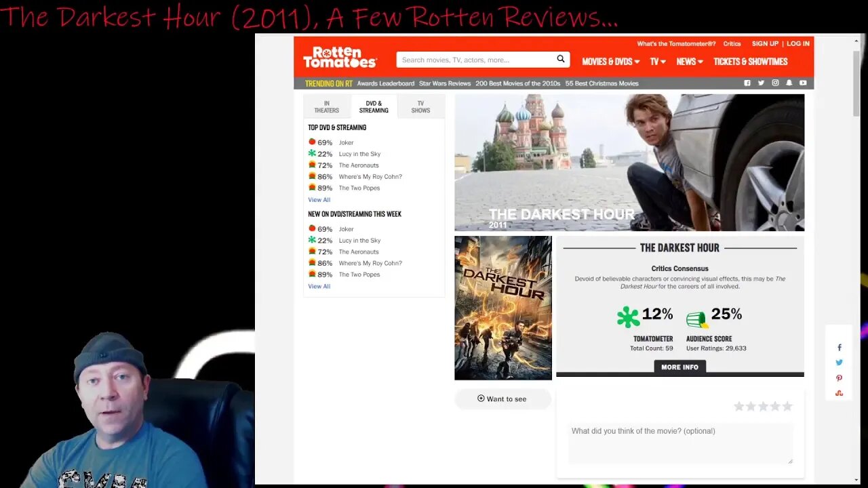Viewport: 868px width, 488px height.
Task: Share on Facebook from side share bar
Action: [x=839, y=348]
